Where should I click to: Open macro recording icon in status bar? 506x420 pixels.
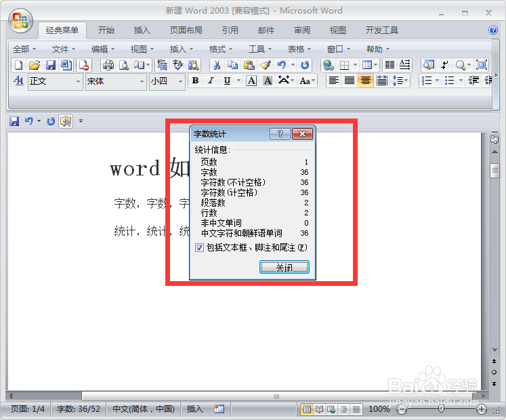coord(219,409)
